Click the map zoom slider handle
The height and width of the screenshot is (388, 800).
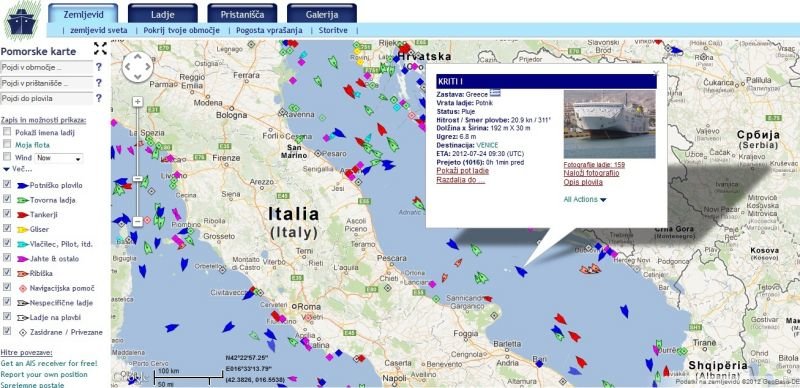click(x=137, y=178)
